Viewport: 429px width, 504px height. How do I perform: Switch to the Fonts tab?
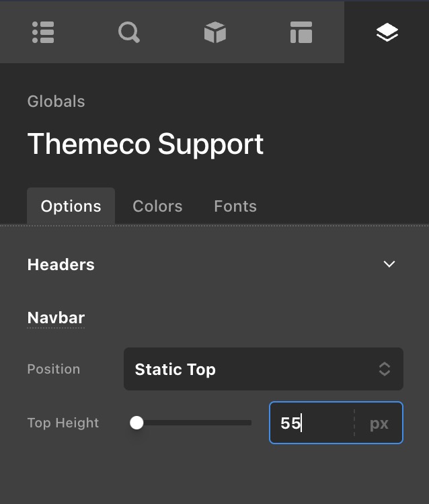click(235, 206)
